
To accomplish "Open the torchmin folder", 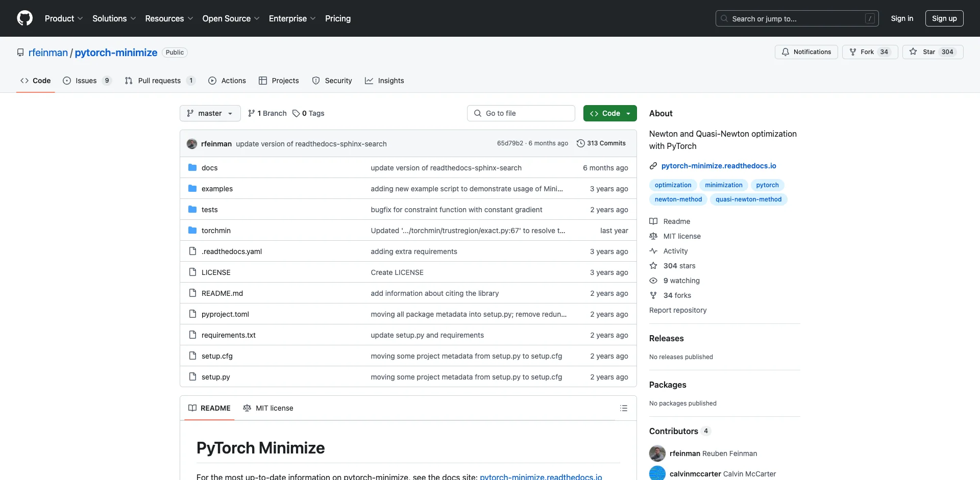I will coord(216,231).
